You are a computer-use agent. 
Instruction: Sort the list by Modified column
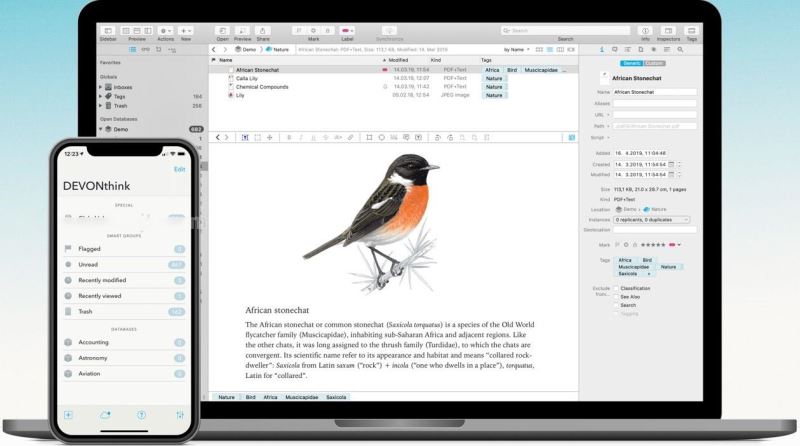pyautogui.click(x=398, y=60)
